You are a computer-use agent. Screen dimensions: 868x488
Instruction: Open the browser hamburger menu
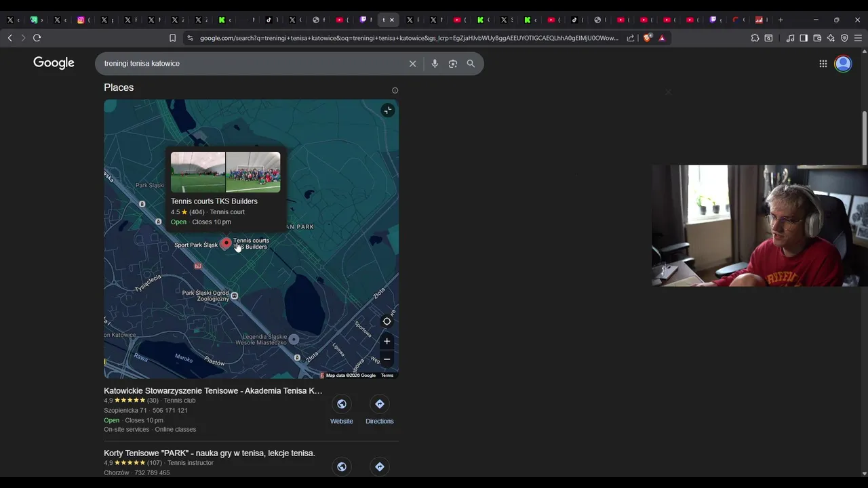pyautogui.click(x=858, y=38)
